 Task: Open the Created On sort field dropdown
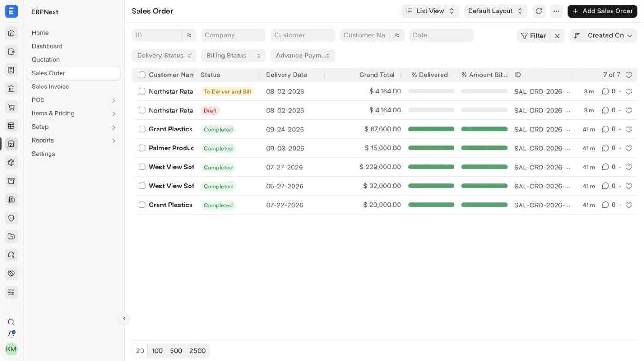pyautogui.click(x=610, y=36)
